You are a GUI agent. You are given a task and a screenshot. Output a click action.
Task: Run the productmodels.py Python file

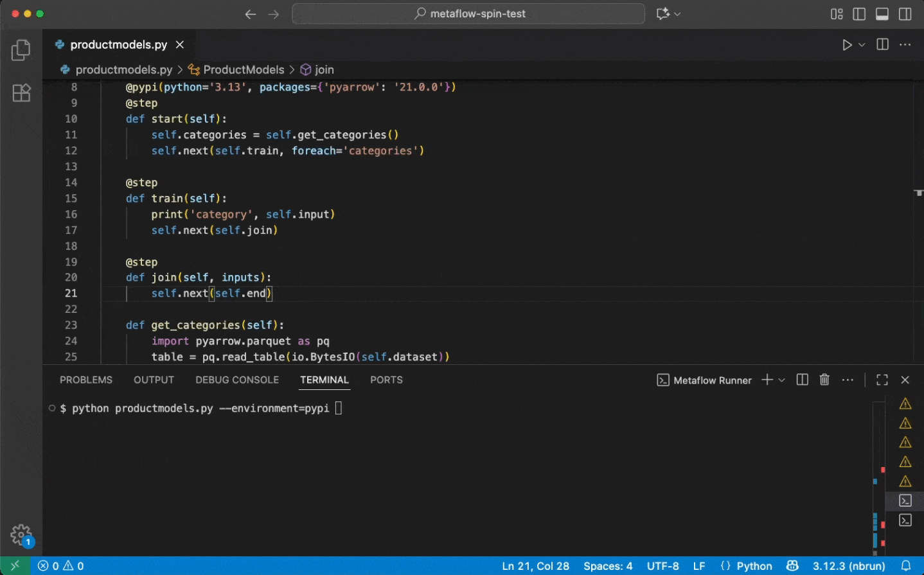pyautogui.click(x=846, y=44)
